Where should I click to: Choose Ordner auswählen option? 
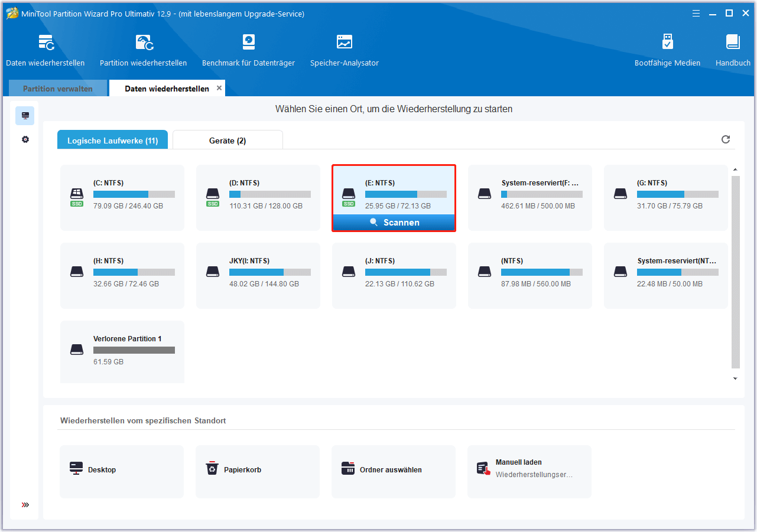(394, 472)
